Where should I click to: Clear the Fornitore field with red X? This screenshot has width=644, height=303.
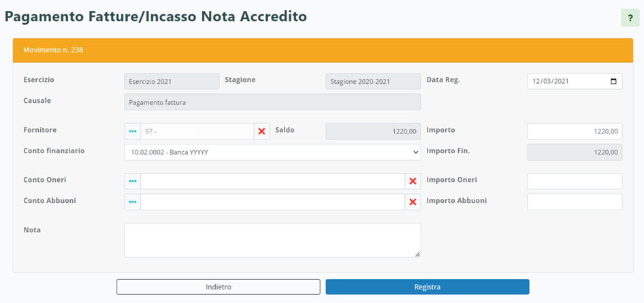(x=261, y=131)
